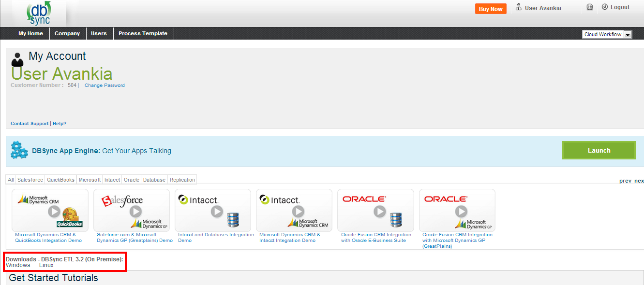644x285 pixels.
Task: Download the Windows version of DBSync ETL
Action: point(18,265)
